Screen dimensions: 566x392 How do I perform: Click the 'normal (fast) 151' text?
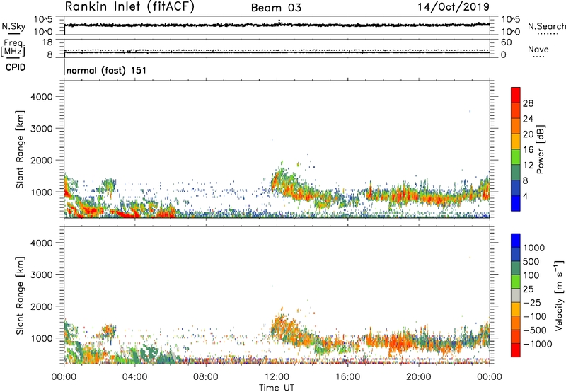pos(106,70)
